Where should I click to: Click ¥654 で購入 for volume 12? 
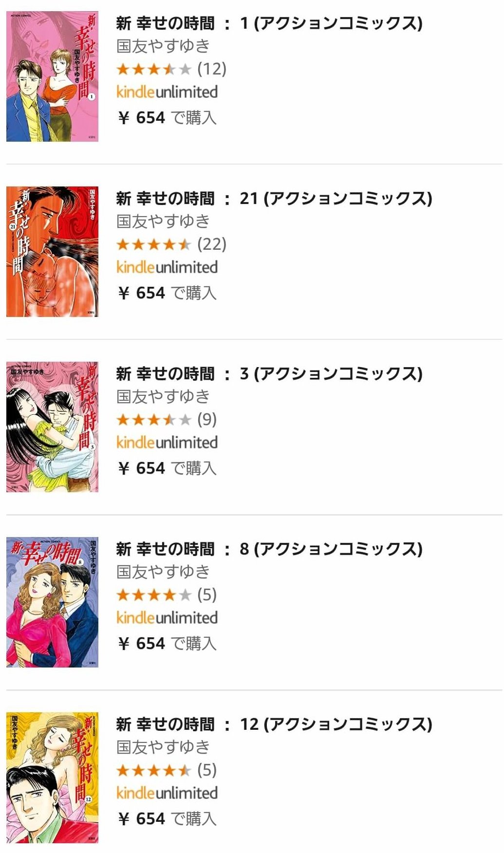tap(167, 819)
